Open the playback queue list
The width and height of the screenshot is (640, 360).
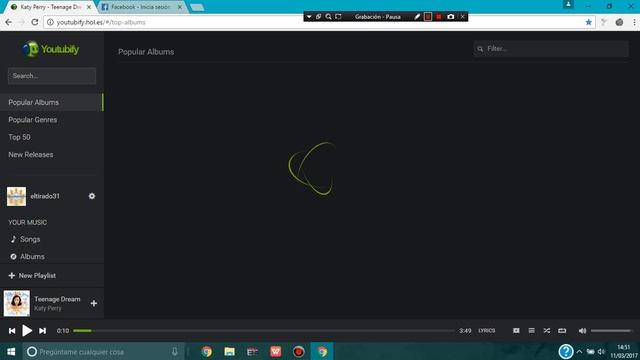click(x=531, y=331)
